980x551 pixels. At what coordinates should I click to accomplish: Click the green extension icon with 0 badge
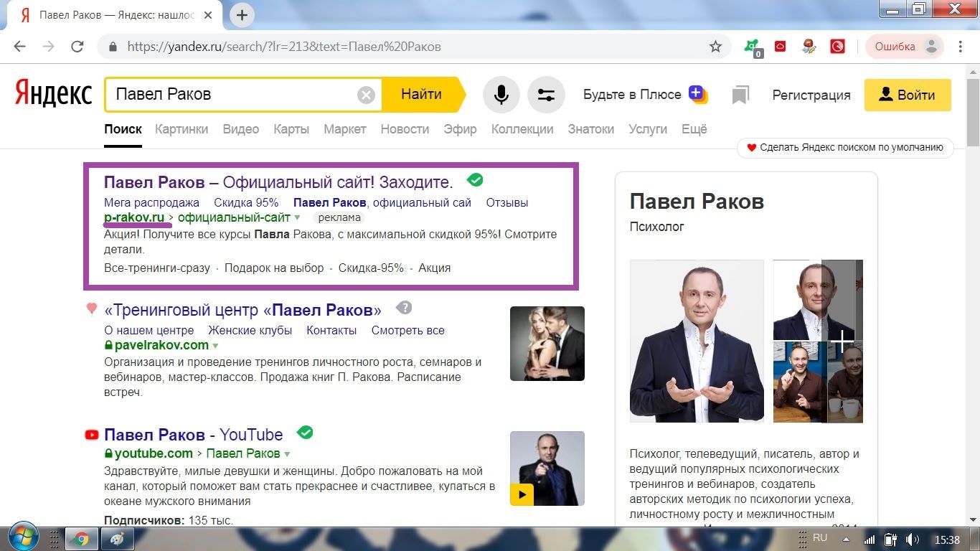tap(753, 47)
